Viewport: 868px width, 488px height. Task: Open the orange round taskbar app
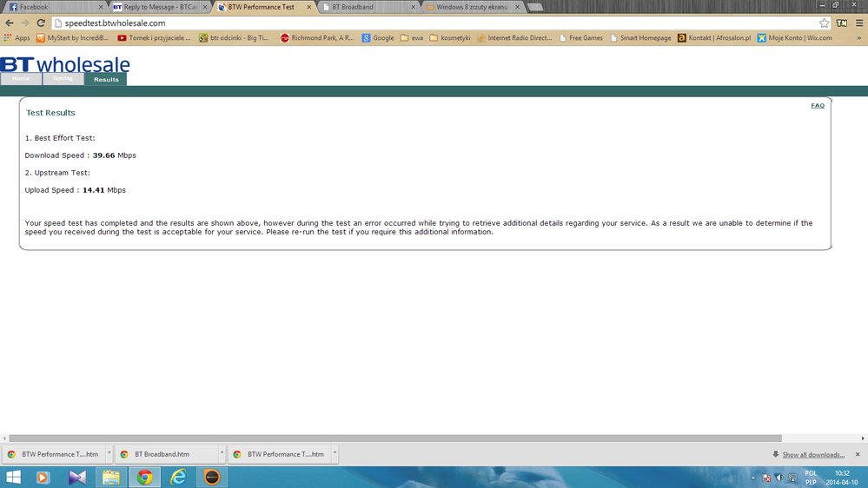[211, 477]
